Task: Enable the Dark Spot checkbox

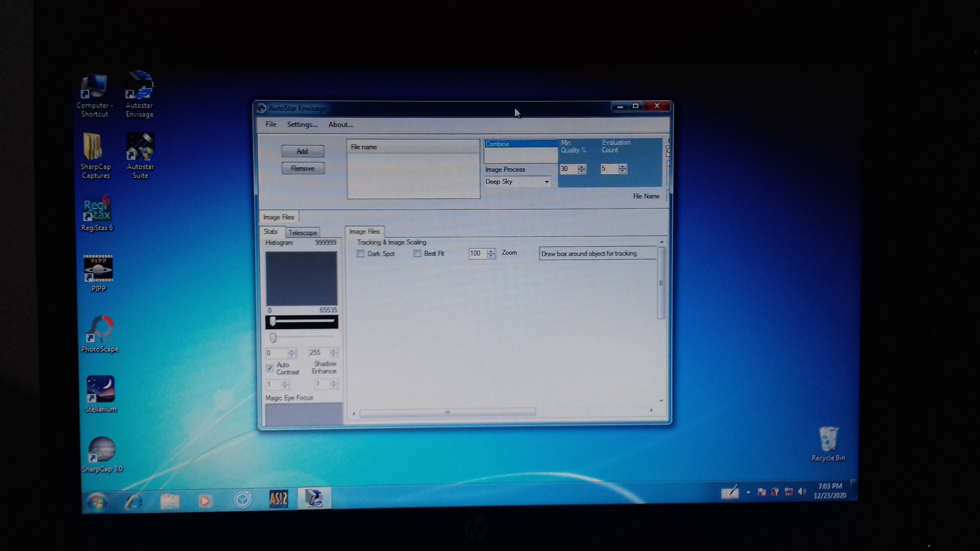Action: pyautogui.click(x=360, y=253)
